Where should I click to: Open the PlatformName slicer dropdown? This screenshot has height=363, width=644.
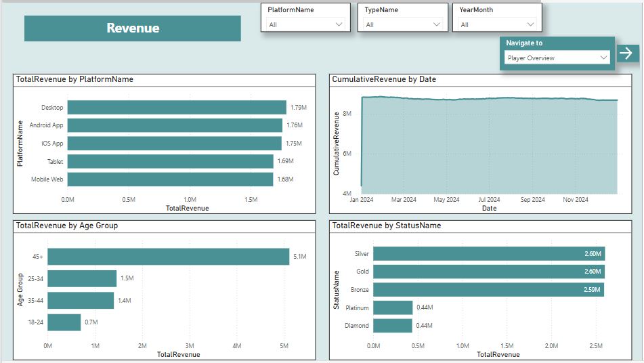pyautogui.click(x=305, y=24)
